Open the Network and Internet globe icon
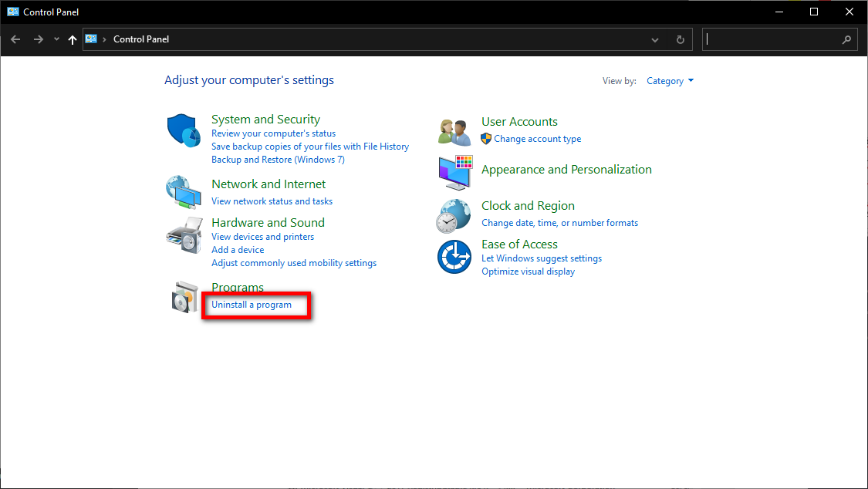 (183, 192)
